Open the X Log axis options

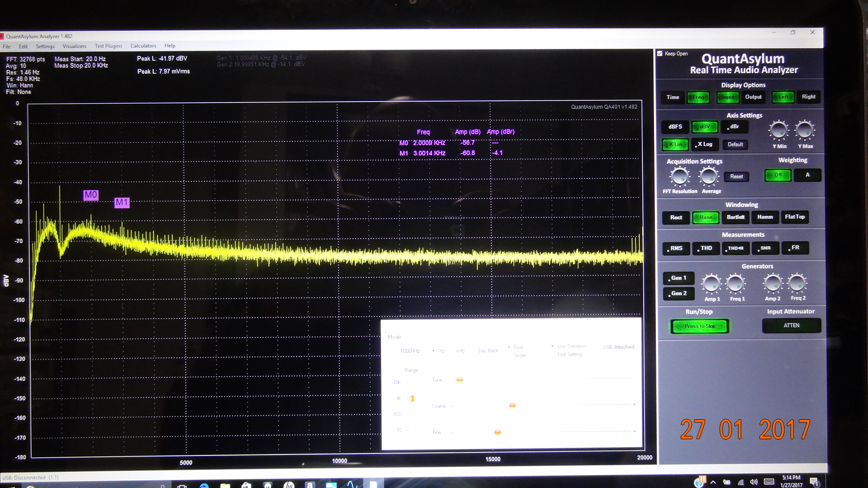(x=705, y=145)
